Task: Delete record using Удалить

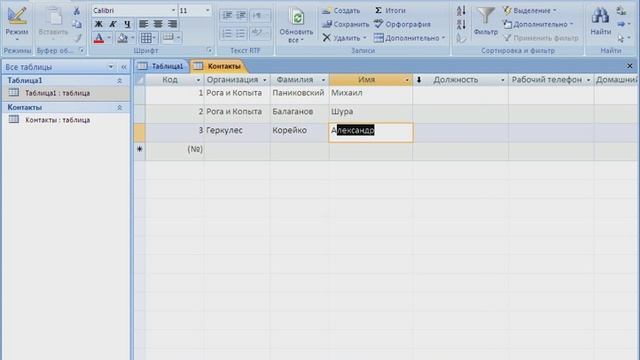Action: [344, 38]
